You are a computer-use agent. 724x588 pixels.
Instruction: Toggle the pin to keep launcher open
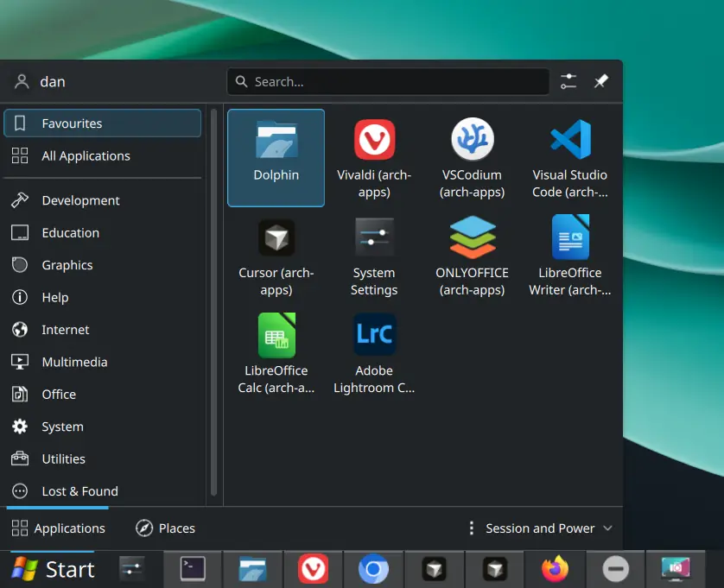(601, 81)
